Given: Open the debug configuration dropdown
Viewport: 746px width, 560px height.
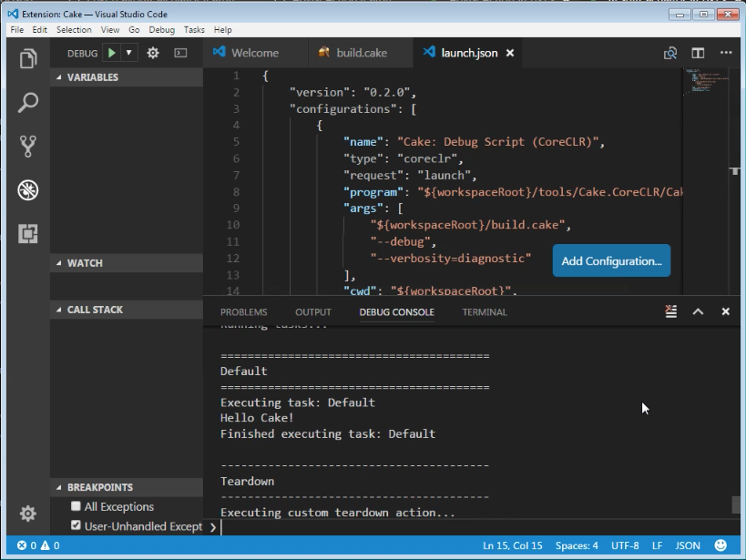Looking at the screenshot, I should (x=129, y=53).
